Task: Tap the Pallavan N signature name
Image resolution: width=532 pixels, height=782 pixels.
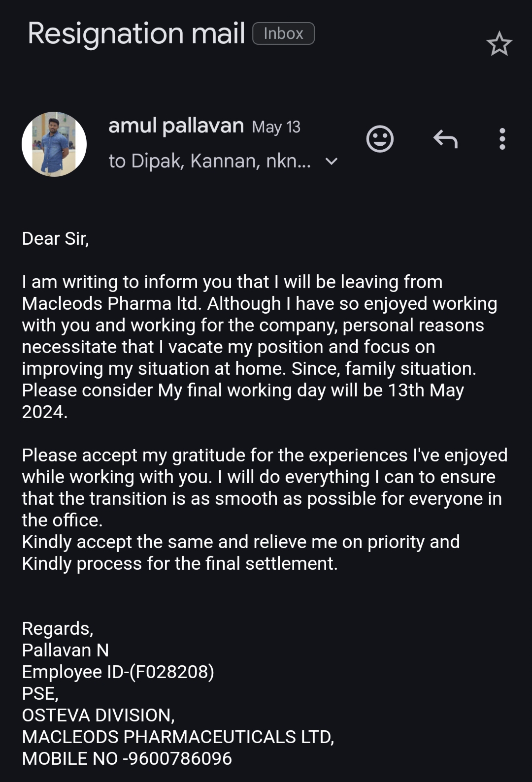Action: tap(65, 650)
